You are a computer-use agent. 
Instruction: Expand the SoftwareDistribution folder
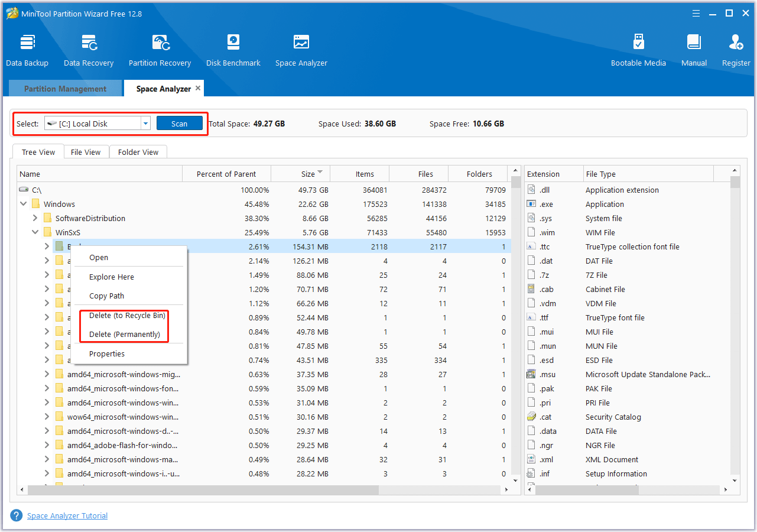coord(35,218)
